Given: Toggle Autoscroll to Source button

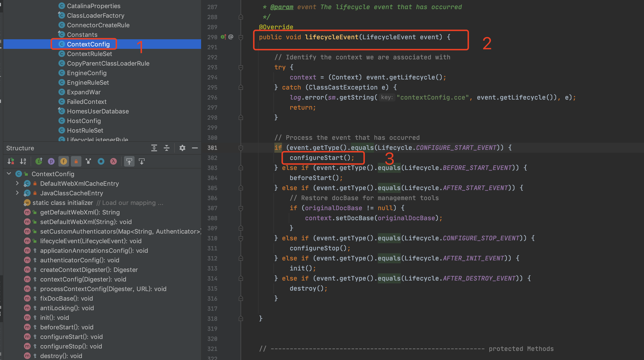Looking at the screenshot, I should click(x=129, y=162).
